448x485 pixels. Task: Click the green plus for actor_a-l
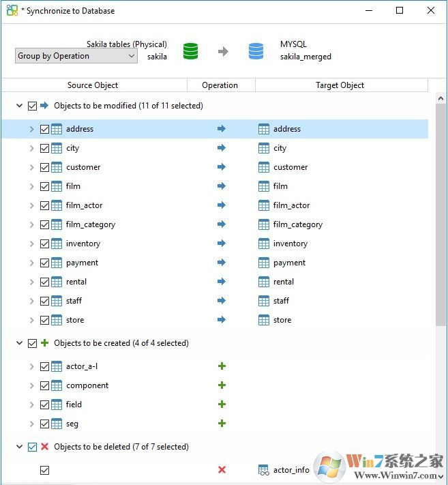(x=222, y=366)
